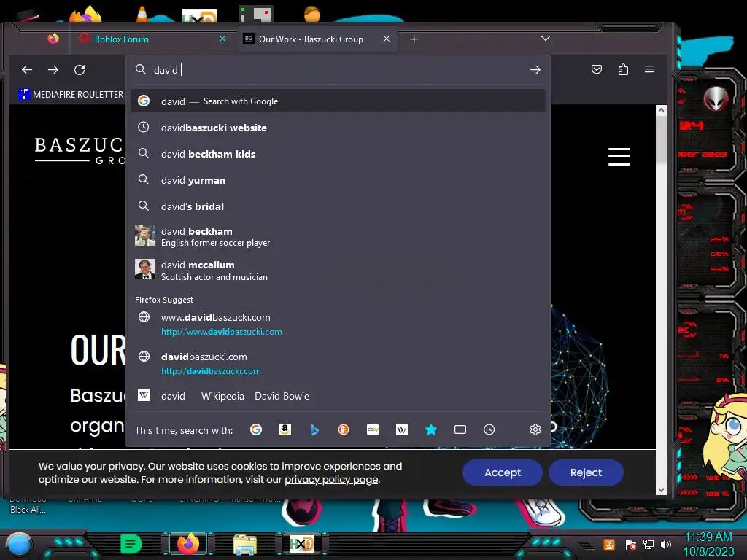The width and height of the screenshot is (747, 560).
Task: Open HxD app from the taskbar
Action: point(301,544)
